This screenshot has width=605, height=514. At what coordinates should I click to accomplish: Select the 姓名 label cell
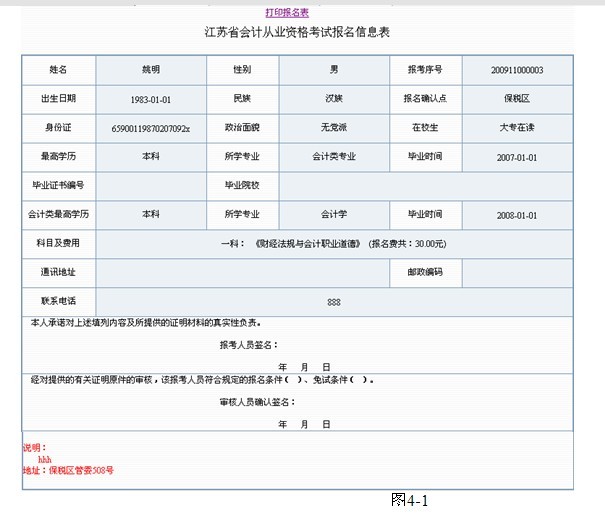(58, 69)
